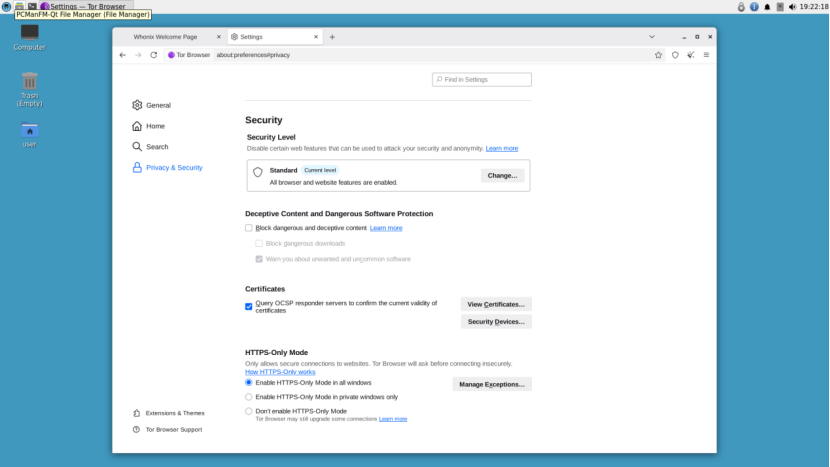Screen dimensions: 830x467
Task: Expand the list all tabs chevron
Action: point(652,37)
